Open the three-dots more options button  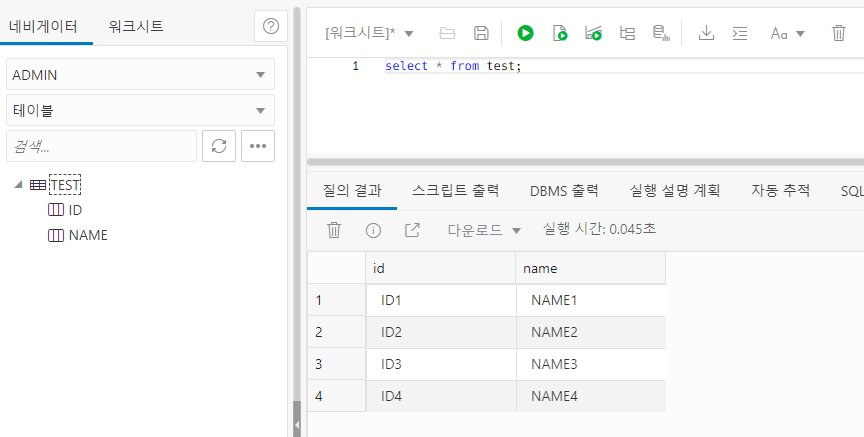pos(258,146)
